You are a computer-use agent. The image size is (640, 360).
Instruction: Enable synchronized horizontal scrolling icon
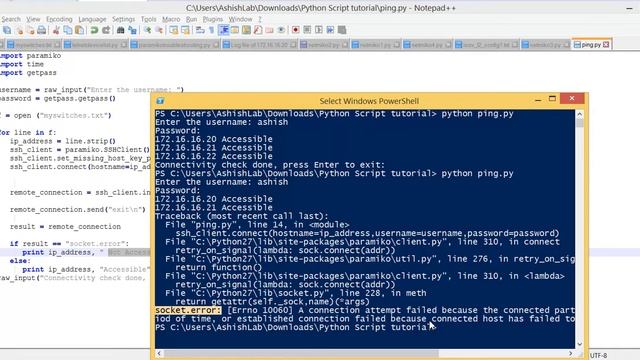tap(185, 30)
